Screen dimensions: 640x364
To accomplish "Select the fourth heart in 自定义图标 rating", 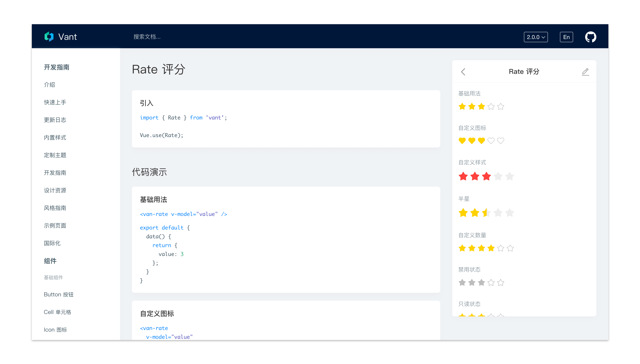I will (x=491, y=141).
